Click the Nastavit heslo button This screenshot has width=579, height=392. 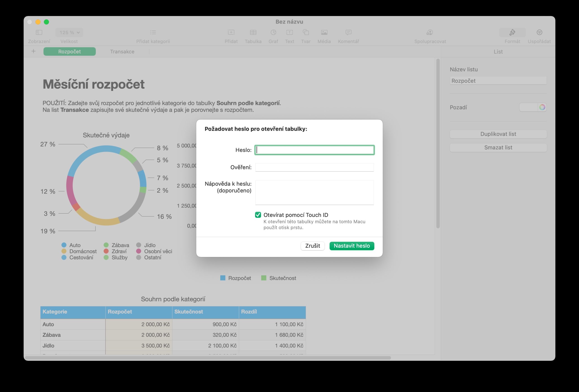click(x=351, y=246)
